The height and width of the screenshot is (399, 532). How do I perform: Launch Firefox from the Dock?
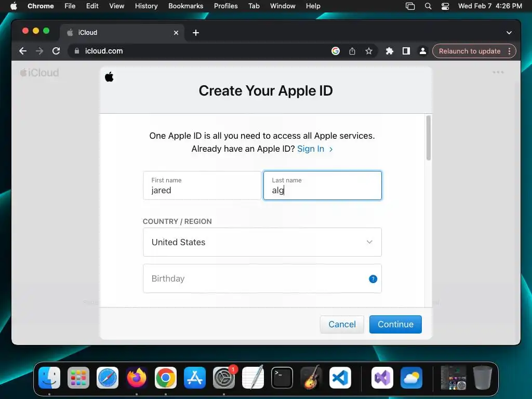(137, 378)
